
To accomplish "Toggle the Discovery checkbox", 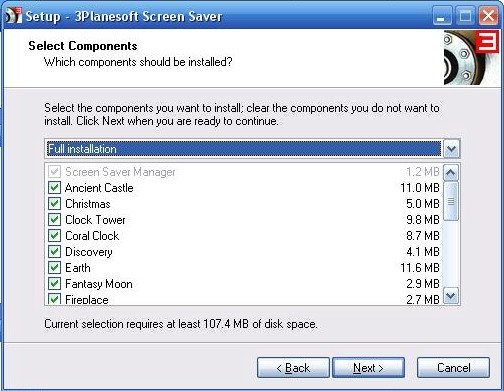I will click(x=54, y=252).
